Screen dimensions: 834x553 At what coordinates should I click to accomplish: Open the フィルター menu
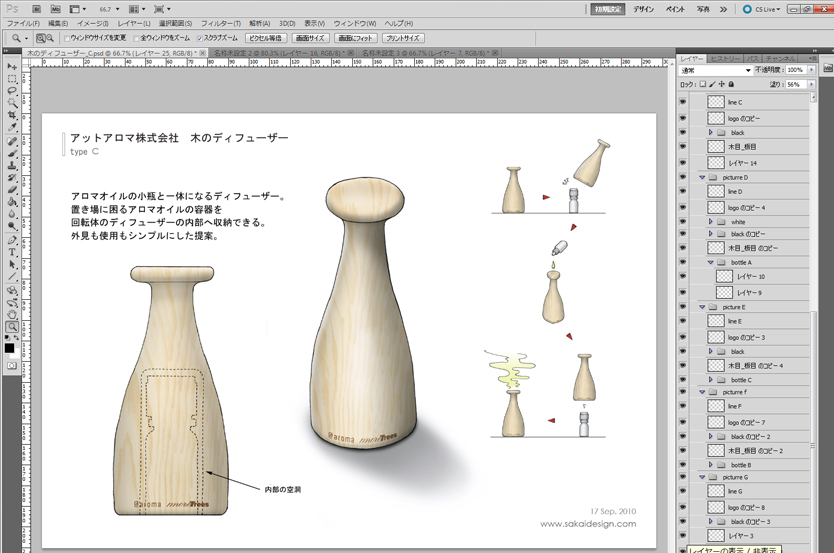click(220, 22)
